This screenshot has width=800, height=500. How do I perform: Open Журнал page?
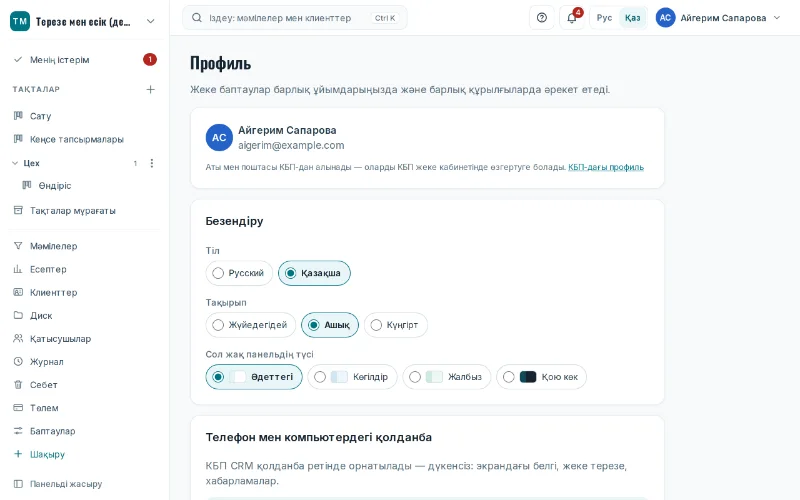pyautogui.click(x=85, y=361)
